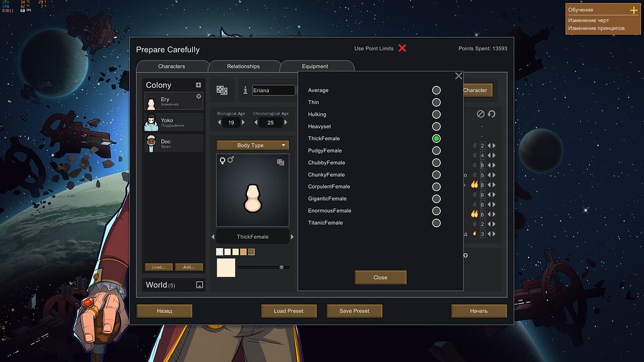Increase the skill valued 4 with right arrow
This screenshot has height=362, width=644.
tap(494, 155)
